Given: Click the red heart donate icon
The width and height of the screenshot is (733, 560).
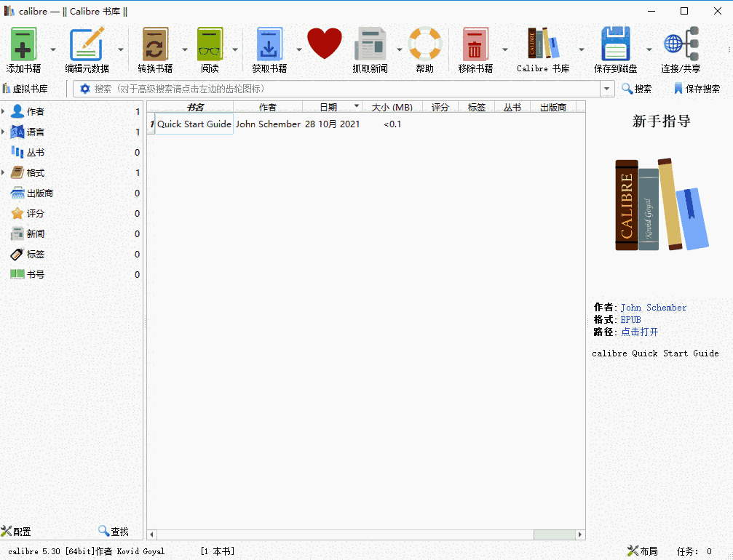Looking at the screenshot, I should 325,44.
